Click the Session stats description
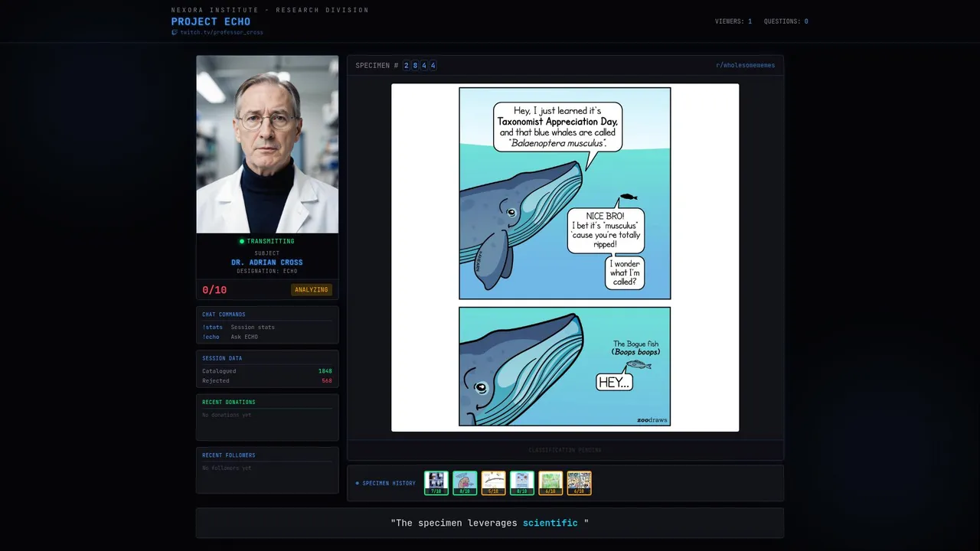Image resolution: width=980 pixels, height=551 pixels. coord(253,328)
